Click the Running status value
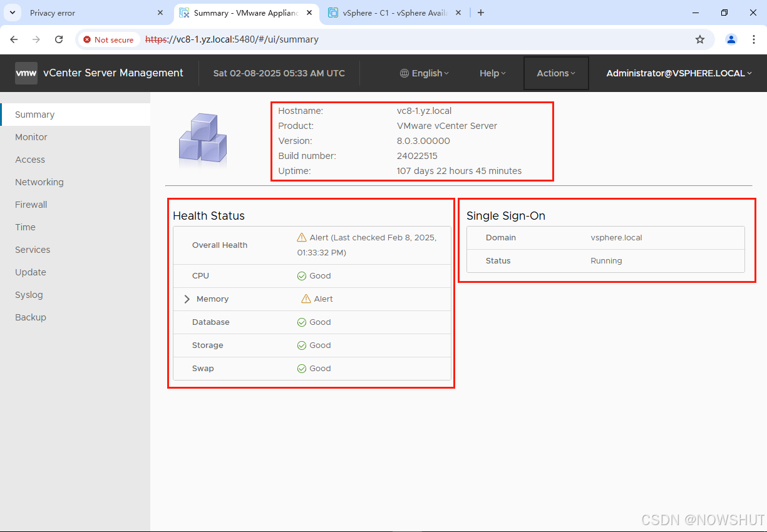The height and width of the screenshot is (532, 767). pos(606,261)
